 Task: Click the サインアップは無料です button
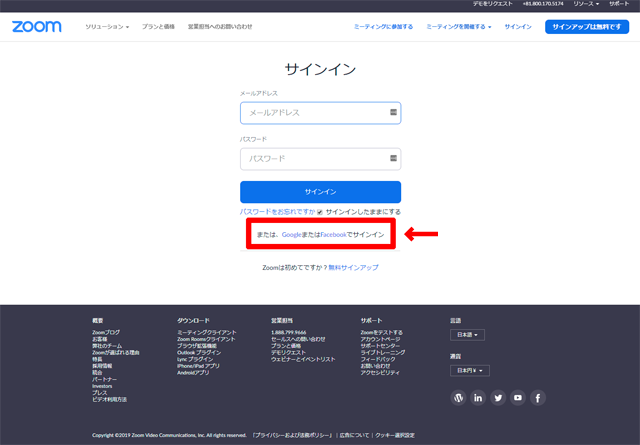587,27
